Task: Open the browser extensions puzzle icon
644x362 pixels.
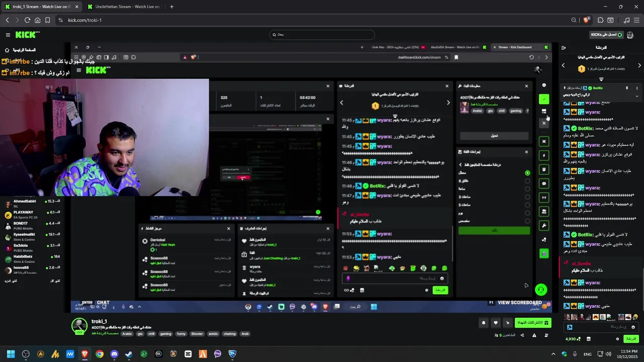Action: click(600, 20)
